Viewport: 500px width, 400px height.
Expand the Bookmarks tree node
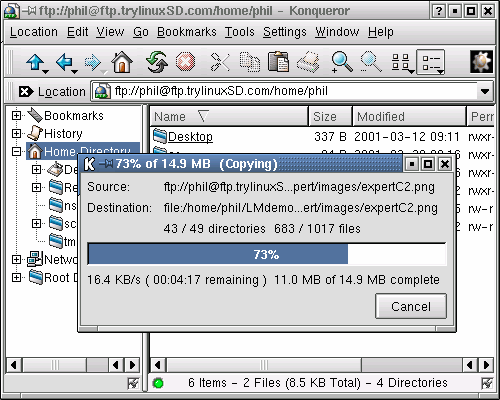[x=16, y=116]
